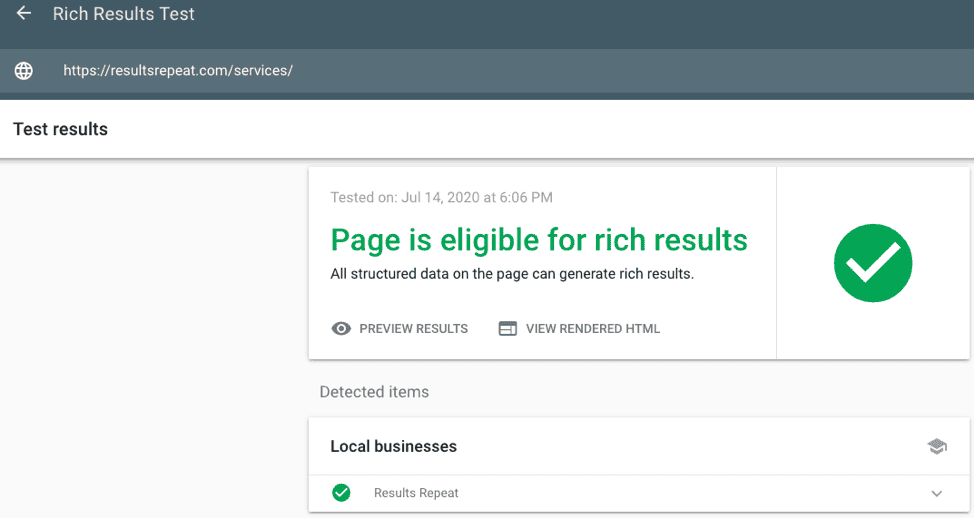
Task: Click the Detected items label
Action: (374, 392)
